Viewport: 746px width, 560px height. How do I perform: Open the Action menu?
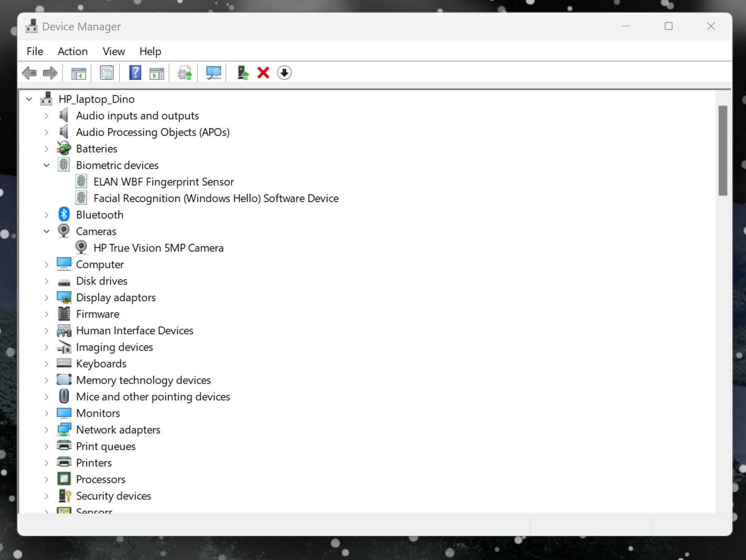tap(72, 51)
